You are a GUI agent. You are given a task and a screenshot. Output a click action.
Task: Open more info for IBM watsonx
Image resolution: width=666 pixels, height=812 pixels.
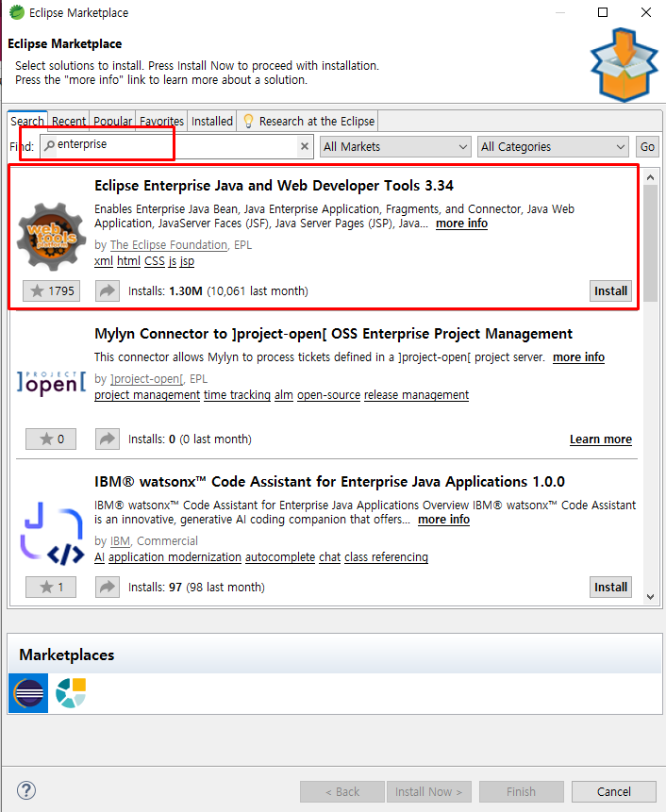(x=443, y=520)
